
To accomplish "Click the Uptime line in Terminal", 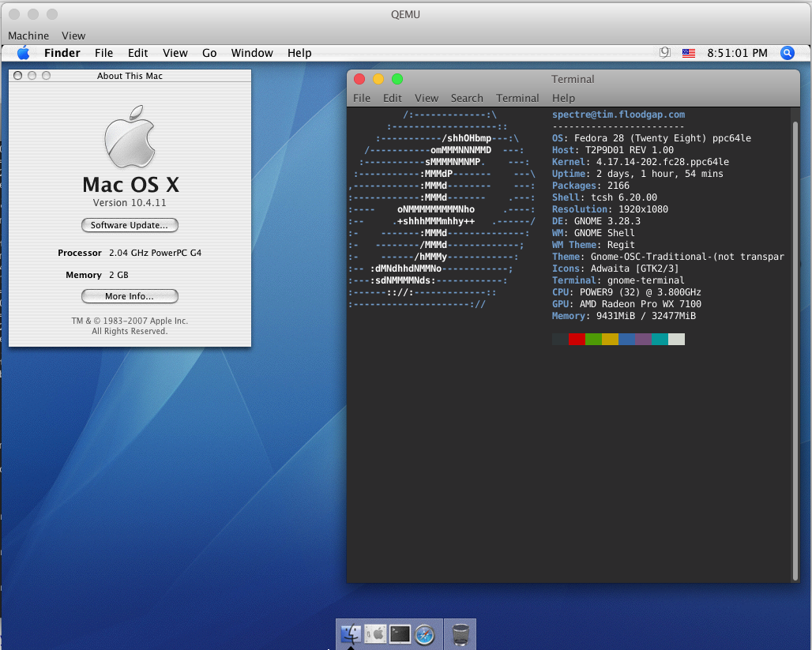I will click(x=637, y=174).
